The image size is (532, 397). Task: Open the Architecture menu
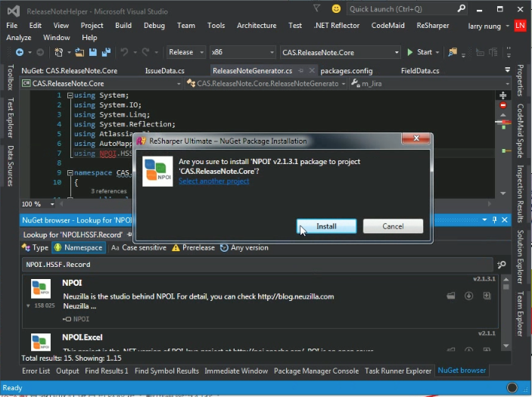[257, 26]
